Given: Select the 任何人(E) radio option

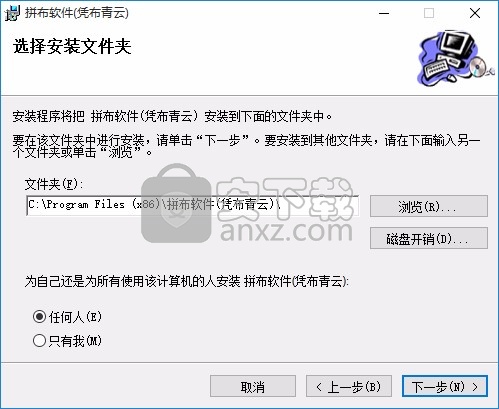Looking at the screenshot, I should 39,317.
